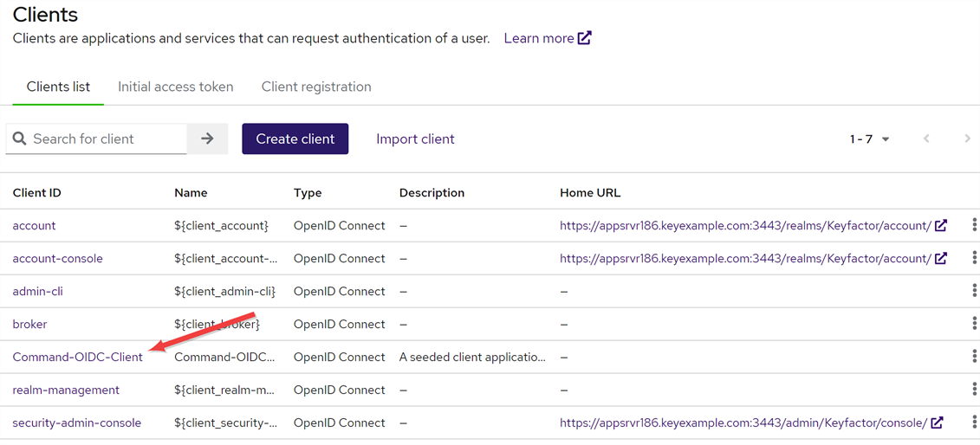Focus the Search for client field
Image resolution: width=980 pixels, height=445 pixels.
pos(106,139)
